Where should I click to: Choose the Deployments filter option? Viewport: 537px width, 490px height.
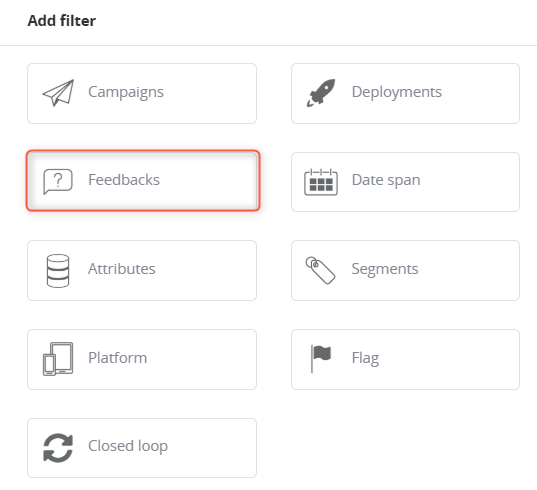click(405, 93)
